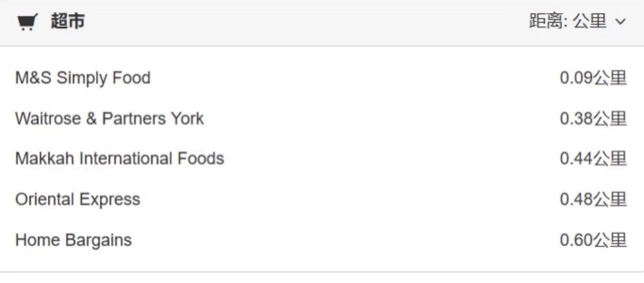
Task: Click the 0.60公里 distance value
Action: (593, 240)
